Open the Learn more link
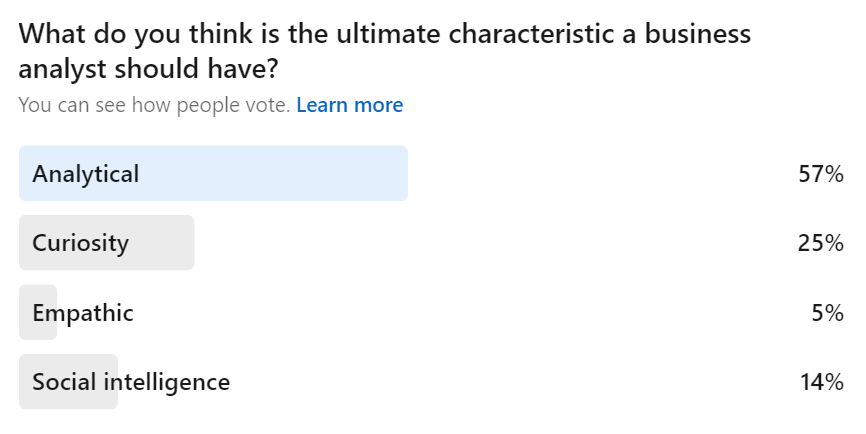 pos(350,105)
